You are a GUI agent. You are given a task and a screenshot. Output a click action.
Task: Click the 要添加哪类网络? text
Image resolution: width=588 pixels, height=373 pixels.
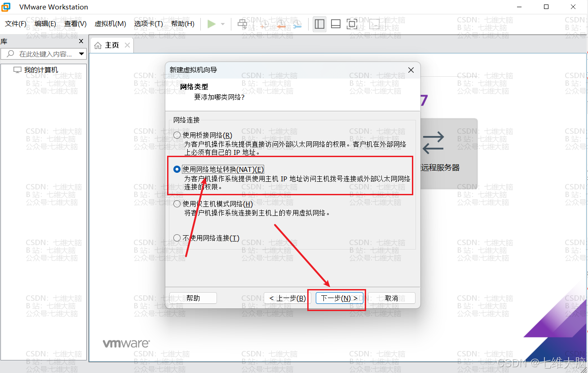coord(219,97)
